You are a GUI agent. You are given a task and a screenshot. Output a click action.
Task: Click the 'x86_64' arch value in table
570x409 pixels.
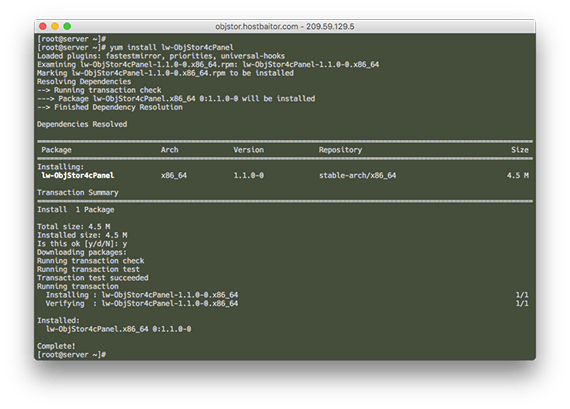click(x=174, y=176)
